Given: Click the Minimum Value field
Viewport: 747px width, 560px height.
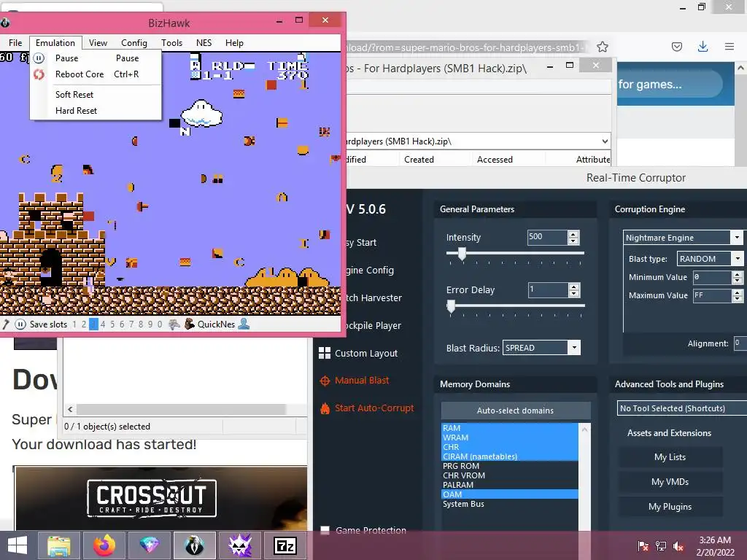Looking at the screenshot, I should coord(712,277).
